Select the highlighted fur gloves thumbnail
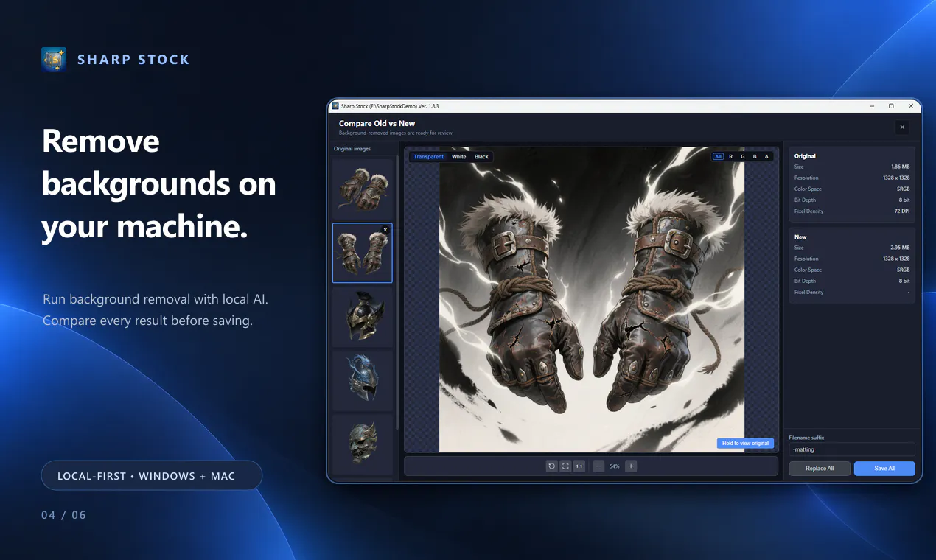 [x=363, y=253]
